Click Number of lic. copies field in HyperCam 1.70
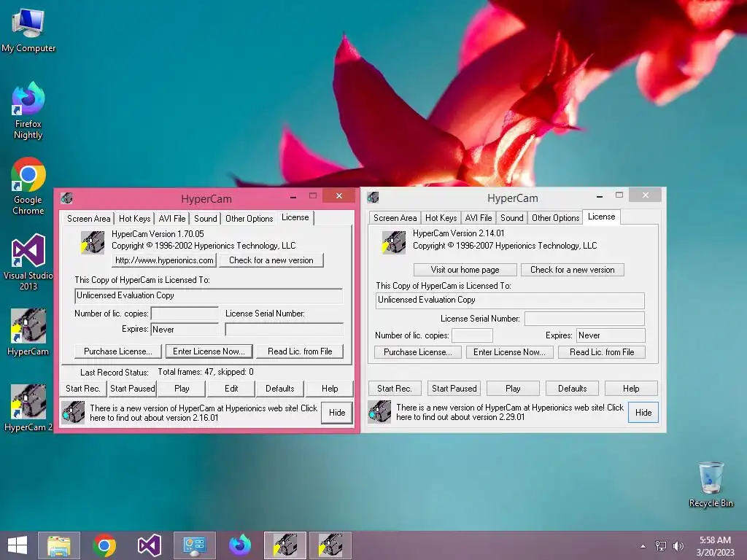This screenshot has height=560, width=747. coord(185,314)
